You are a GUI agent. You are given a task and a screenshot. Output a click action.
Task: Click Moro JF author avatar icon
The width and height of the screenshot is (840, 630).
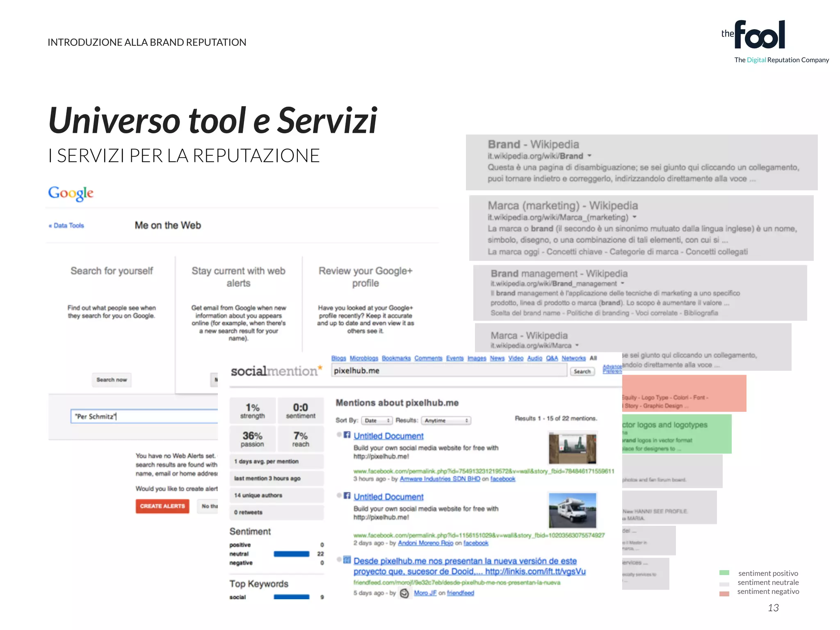pyautogui.click(x=404, y=593)
